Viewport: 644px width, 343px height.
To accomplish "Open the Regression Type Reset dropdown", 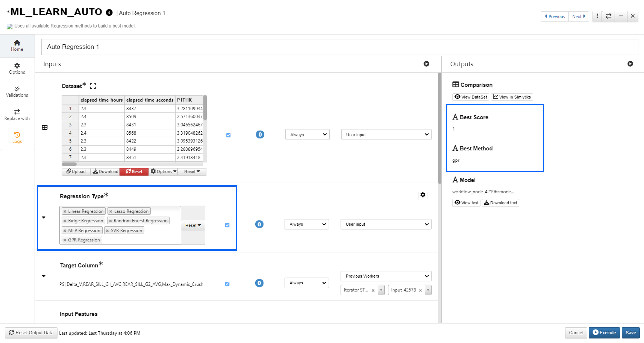I will (193, 225).
